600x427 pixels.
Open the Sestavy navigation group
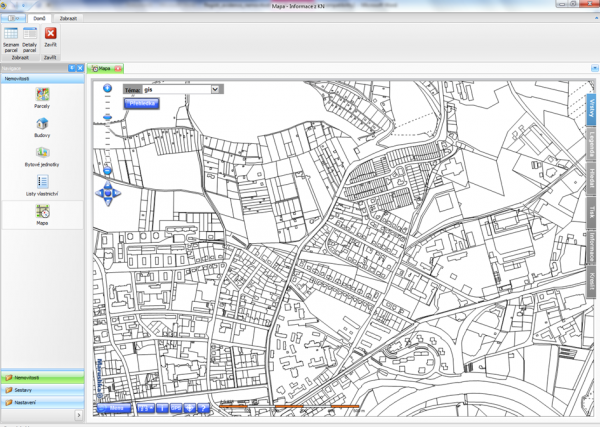[x=42, y=390]
